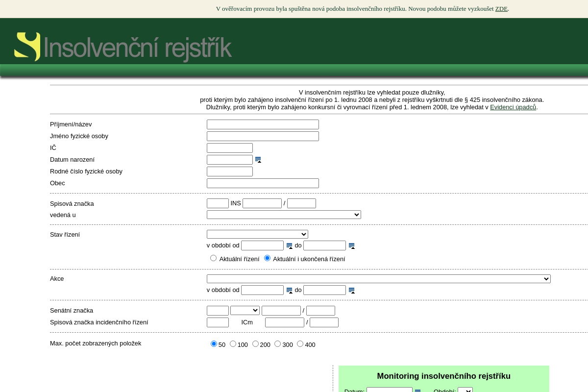Select the Aktuální řízení radio button
The width and height of the screenshot is (588, 392).
213,258
